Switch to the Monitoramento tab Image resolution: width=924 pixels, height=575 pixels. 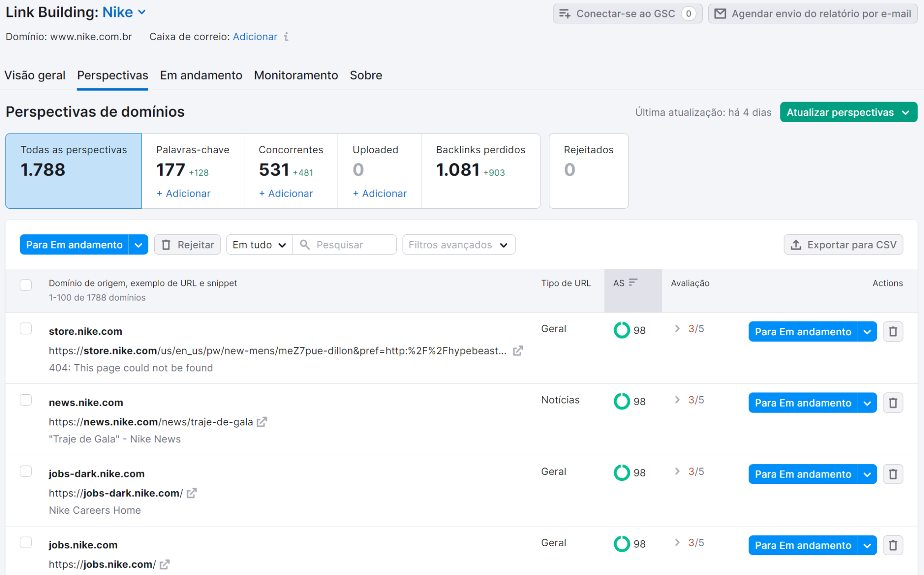[296, 75]
